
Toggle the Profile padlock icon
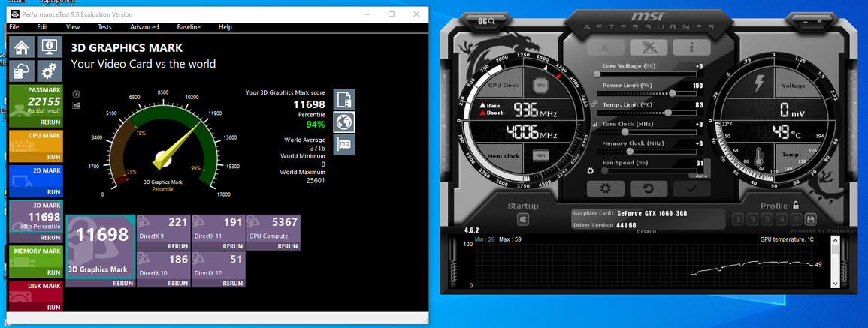coord(796,205)
